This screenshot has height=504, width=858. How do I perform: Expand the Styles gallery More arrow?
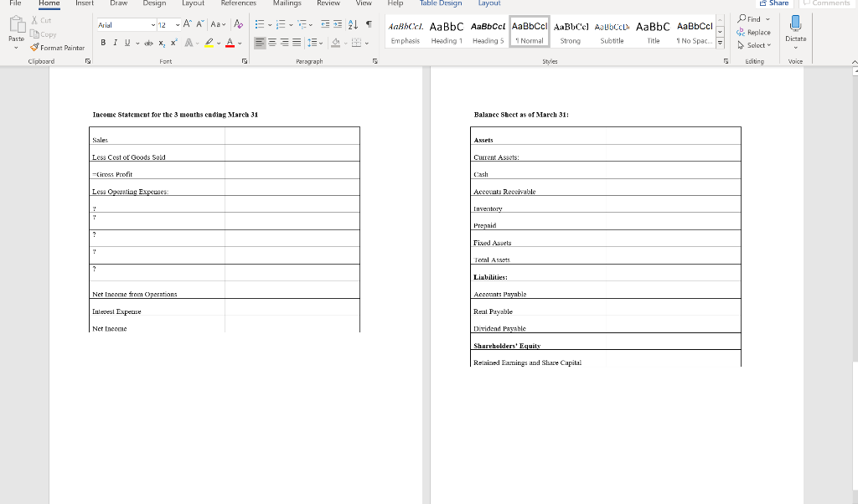coord(720,43)
